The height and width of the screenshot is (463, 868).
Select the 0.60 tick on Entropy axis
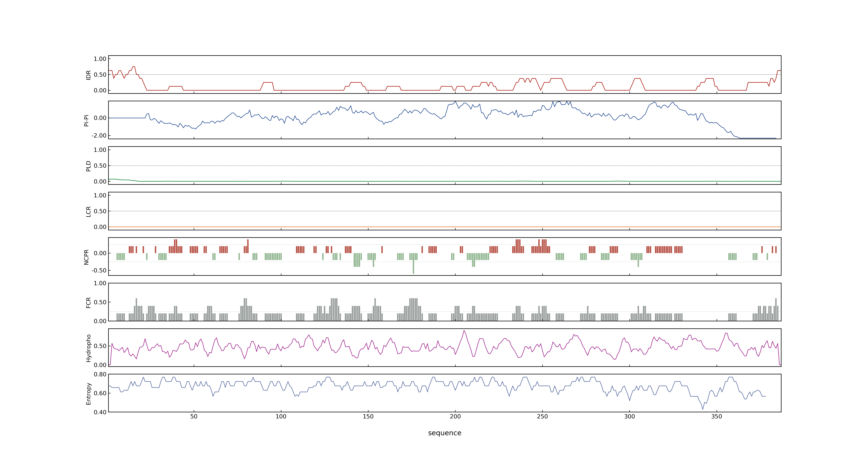[100, 393]
